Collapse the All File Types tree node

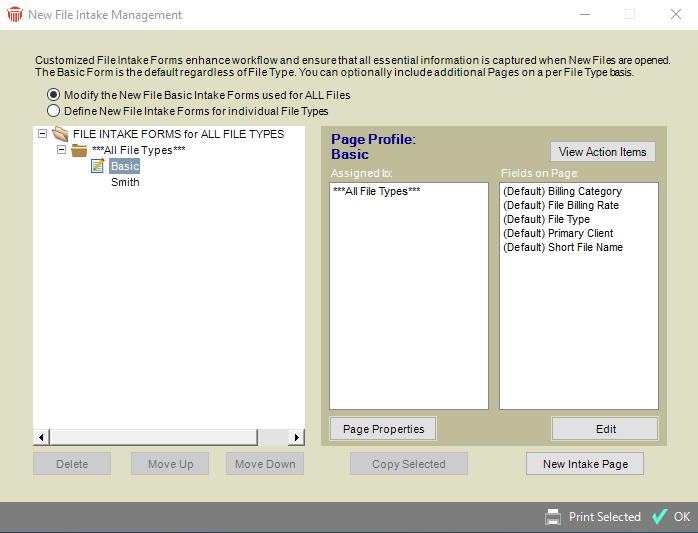61,150
